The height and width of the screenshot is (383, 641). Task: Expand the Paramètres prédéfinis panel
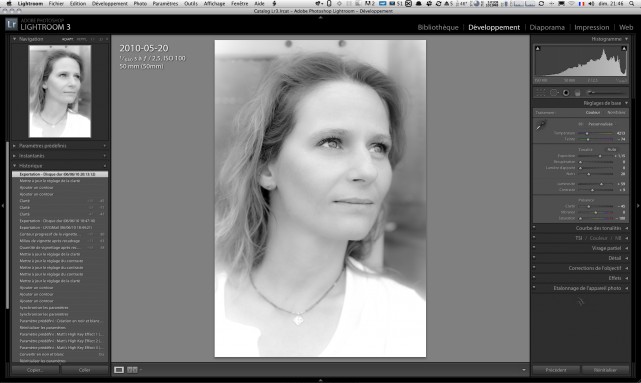(60, 146)
